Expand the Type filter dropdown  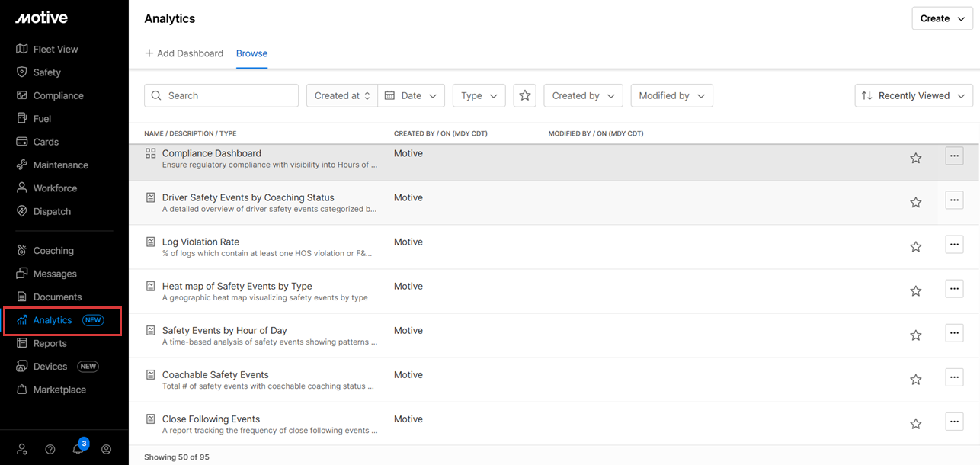(x=479, y=95)
